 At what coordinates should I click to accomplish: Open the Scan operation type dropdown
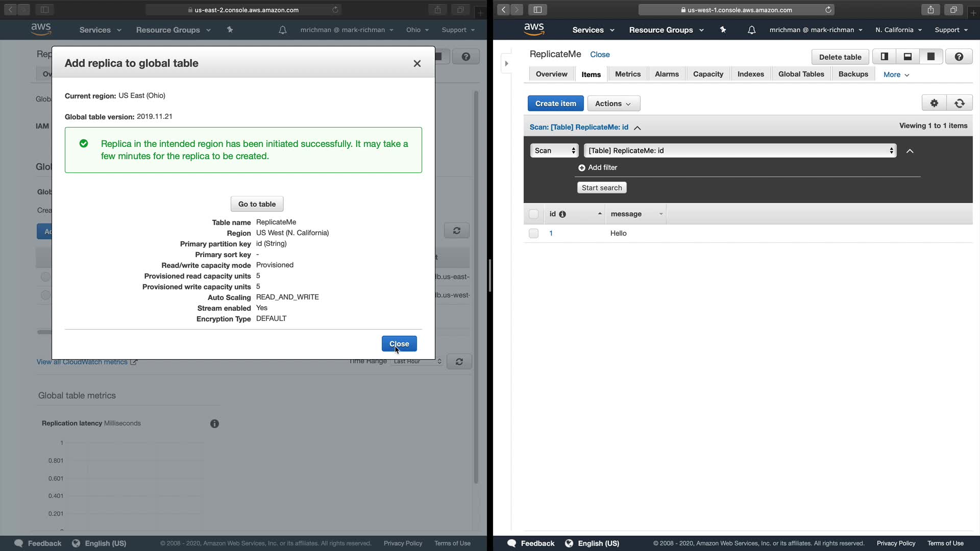tap(554, 151)
